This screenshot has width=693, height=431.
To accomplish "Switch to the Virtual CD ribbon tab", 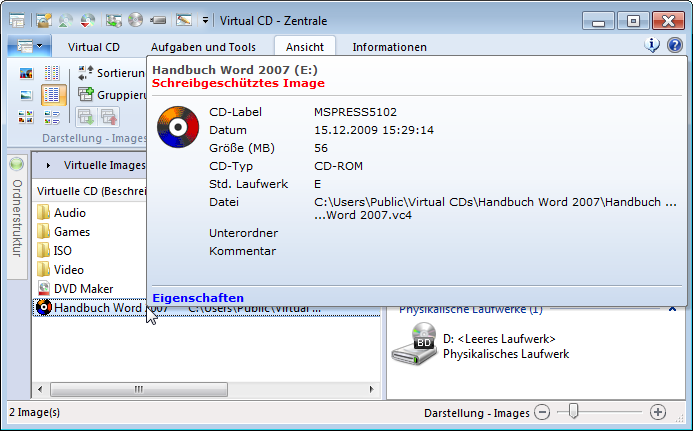I will pyautogui.click(x=94, y=47).
